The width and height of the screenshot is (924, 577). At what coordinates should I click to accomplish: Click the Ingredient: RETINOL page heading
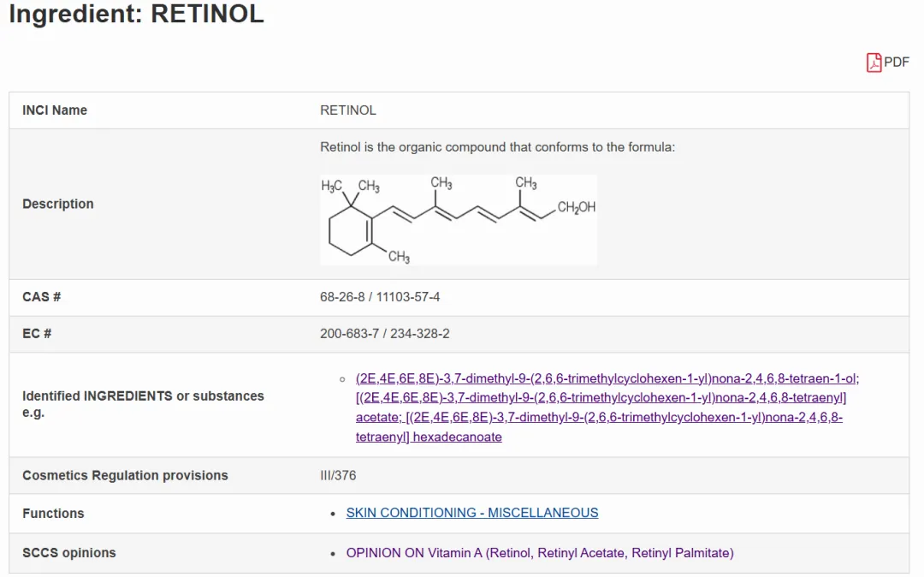137,15
